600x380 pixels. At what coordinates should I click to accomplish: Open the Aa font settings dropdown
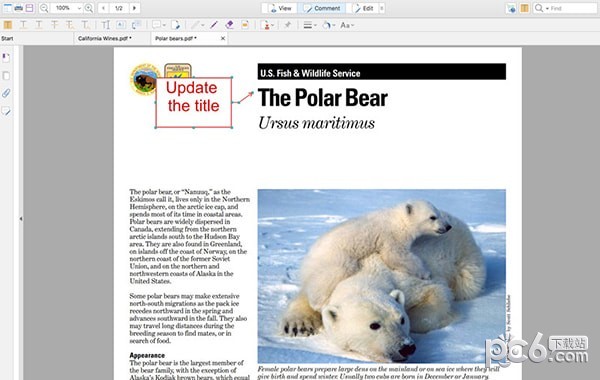click(x=347, y=25)
